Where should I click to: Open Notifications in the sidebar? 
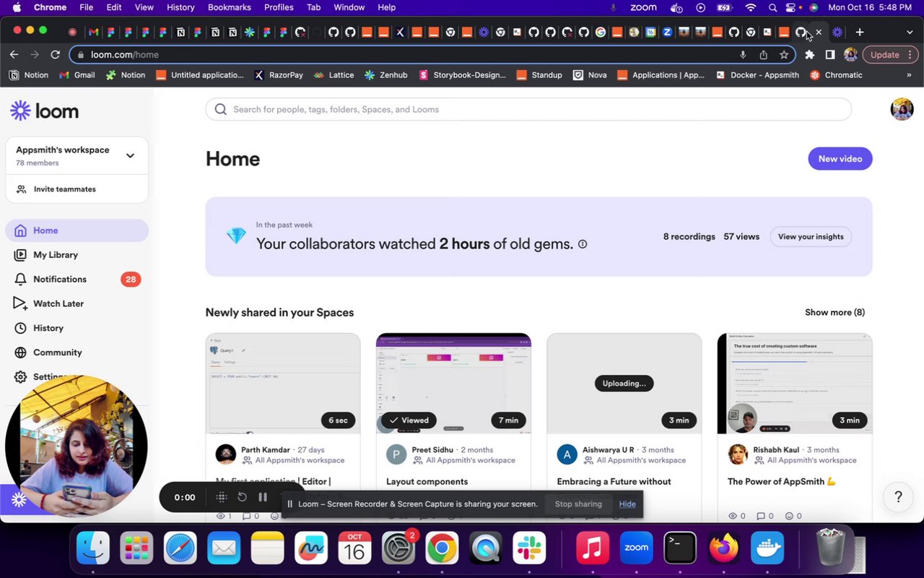(x=77, y=280)
